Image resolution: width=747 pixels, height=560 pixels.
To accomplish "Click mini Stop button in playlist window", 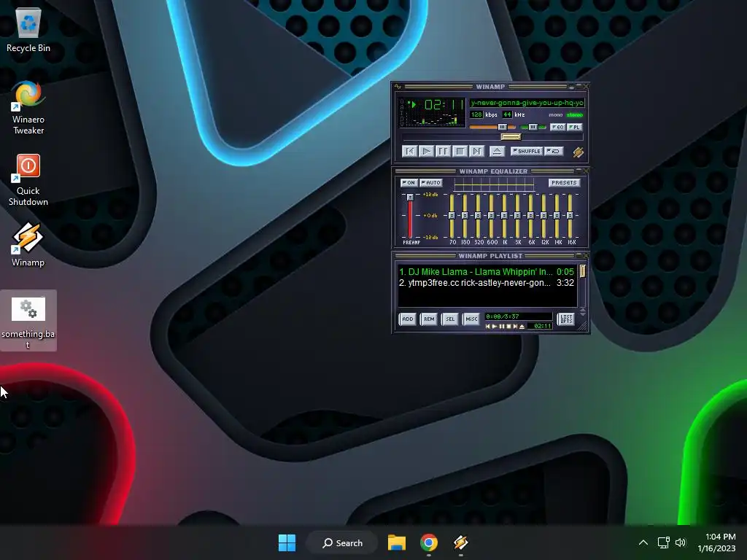I will coord(508,327).
